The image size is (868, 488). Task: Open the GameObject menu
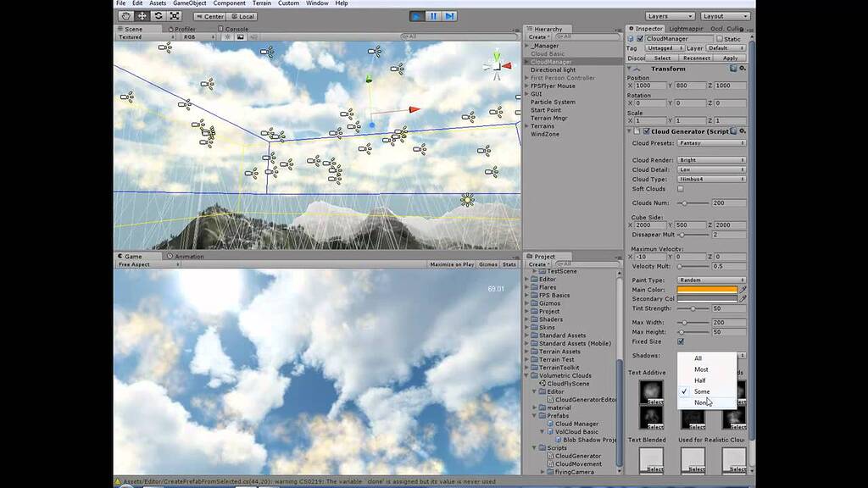click(189, 3)
